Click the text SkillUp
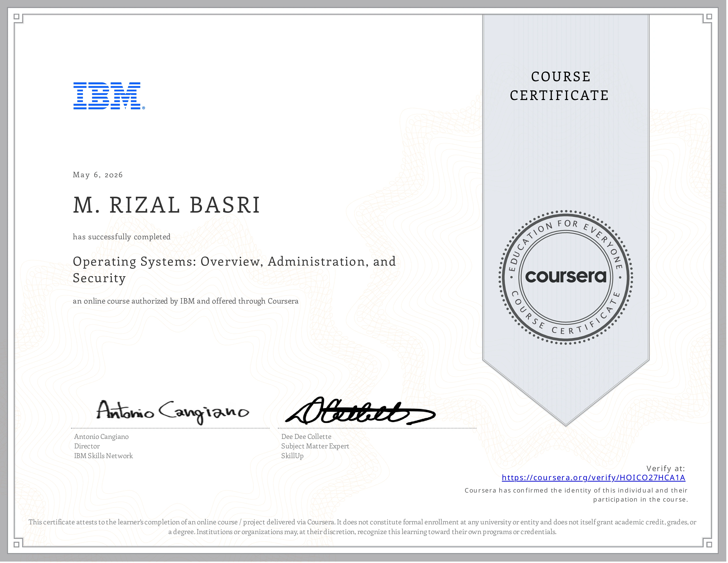 point(292,456)
